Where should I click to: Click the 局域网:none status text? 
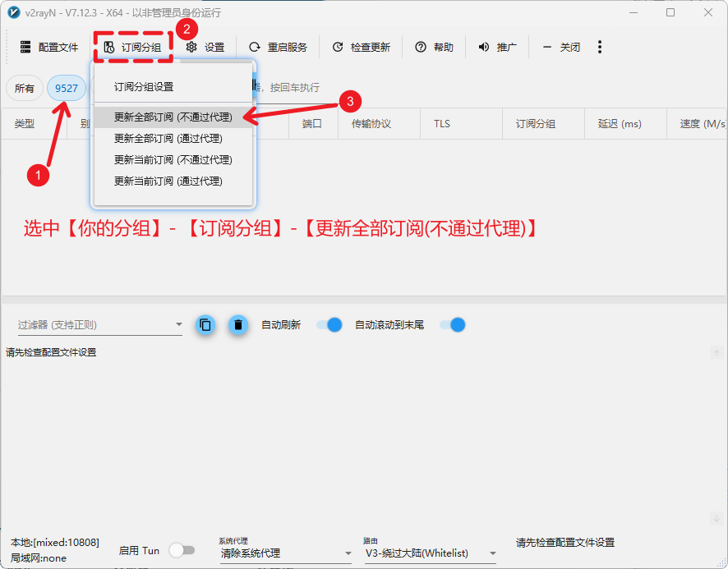(39, 558)
